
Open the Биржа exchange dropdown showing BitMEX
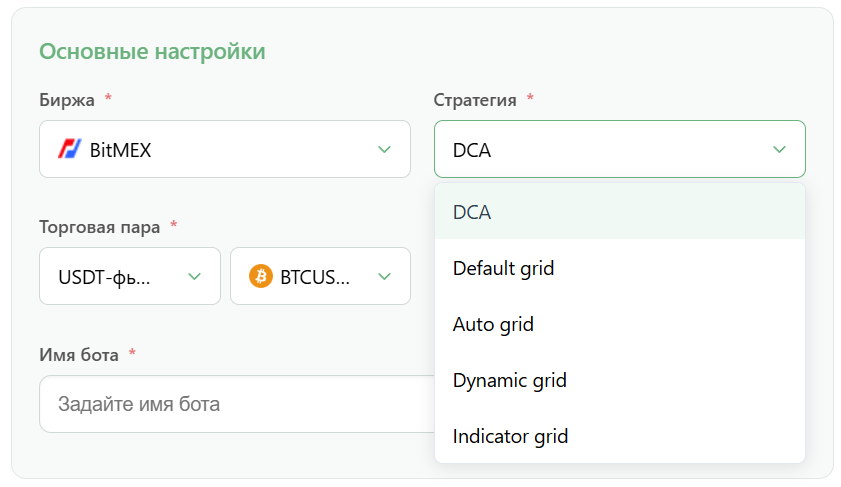coord(225,149)
